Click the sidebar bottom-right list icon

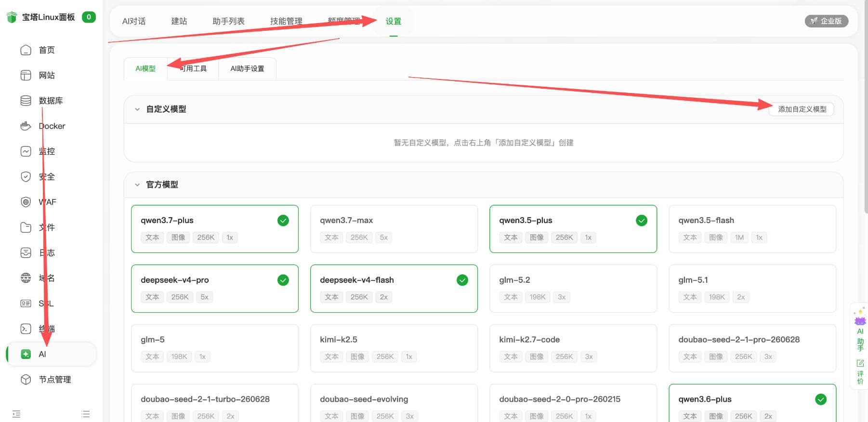(86, 414)
